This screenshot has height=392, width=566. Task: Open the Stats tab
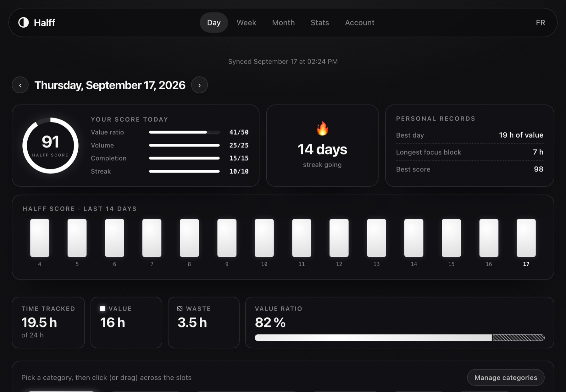coord(320,23)
